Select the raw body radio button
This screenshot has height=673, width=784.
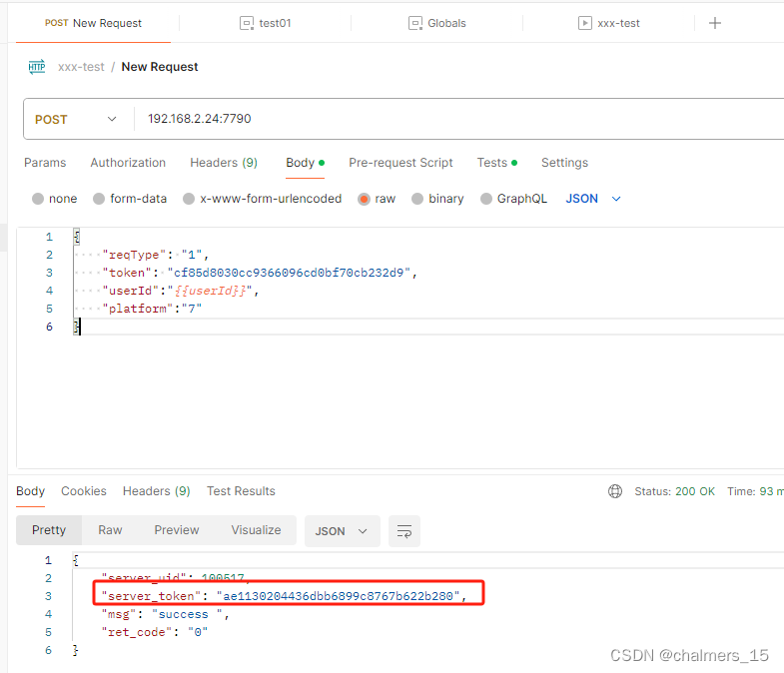pos(364,199)
